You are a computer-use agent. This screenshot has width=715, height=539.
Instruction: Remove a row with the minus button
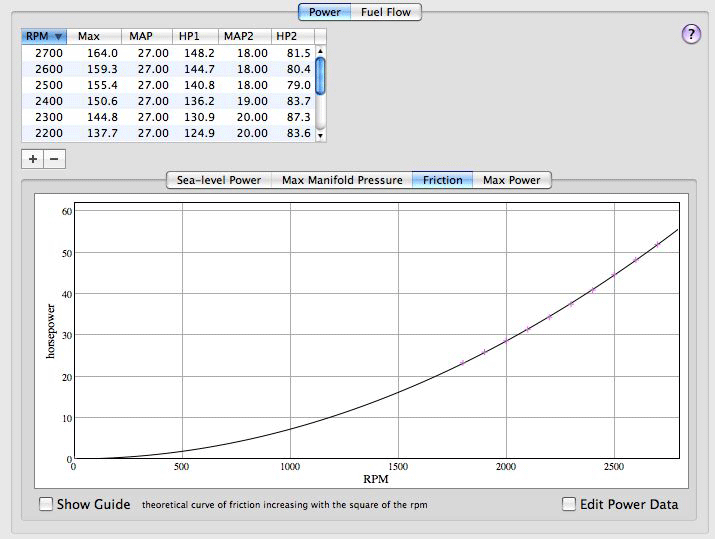54,159
